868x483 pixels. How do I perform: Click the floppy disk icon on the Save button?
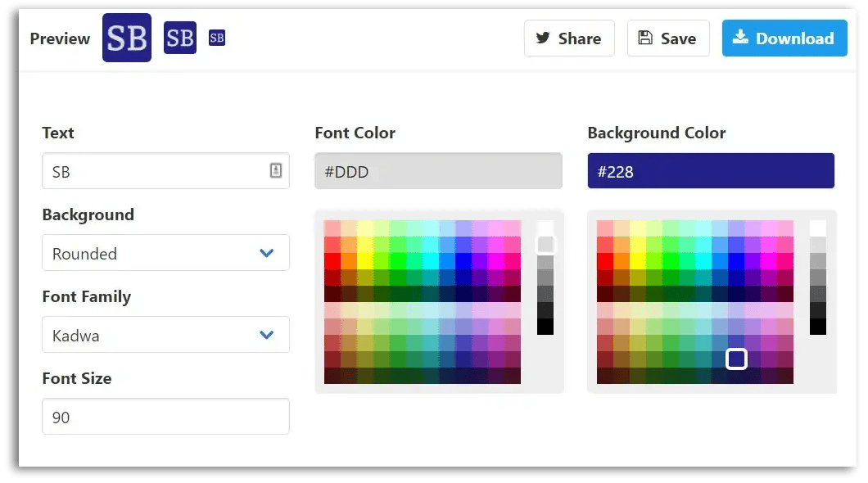coord(648,38)
